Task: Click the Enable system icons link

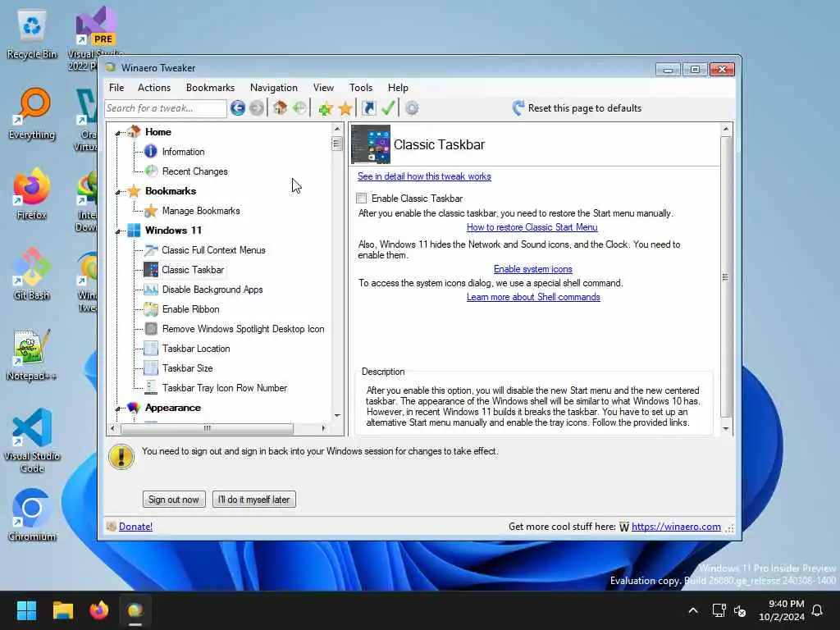Action: 532,269
